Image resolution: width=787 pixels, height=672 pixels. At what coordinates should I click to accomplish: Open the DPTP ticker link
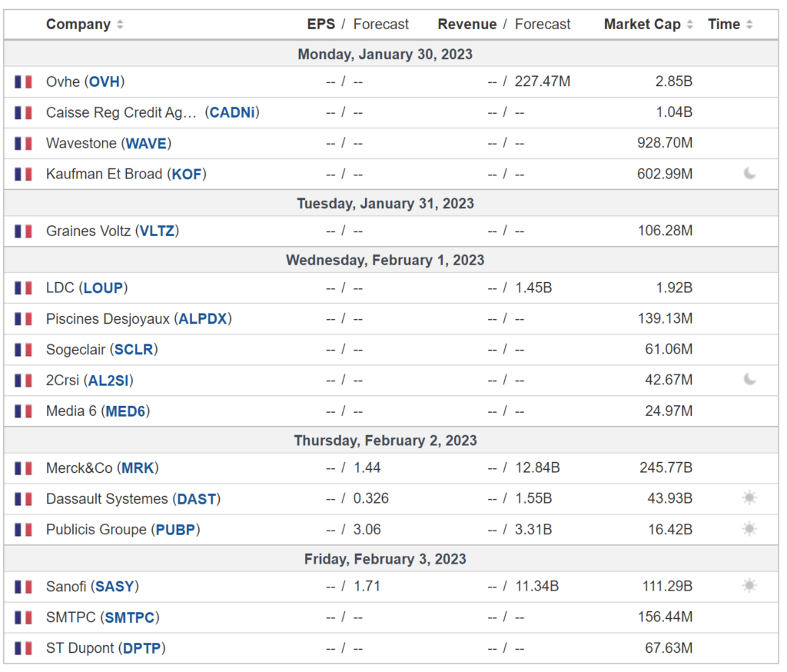pos(142,648)
